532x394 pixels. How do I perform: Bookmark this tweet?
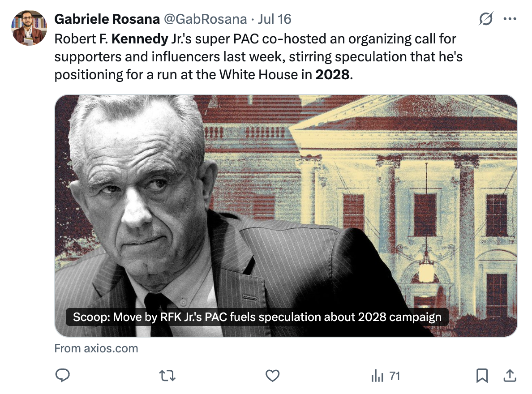coord(482,376)
